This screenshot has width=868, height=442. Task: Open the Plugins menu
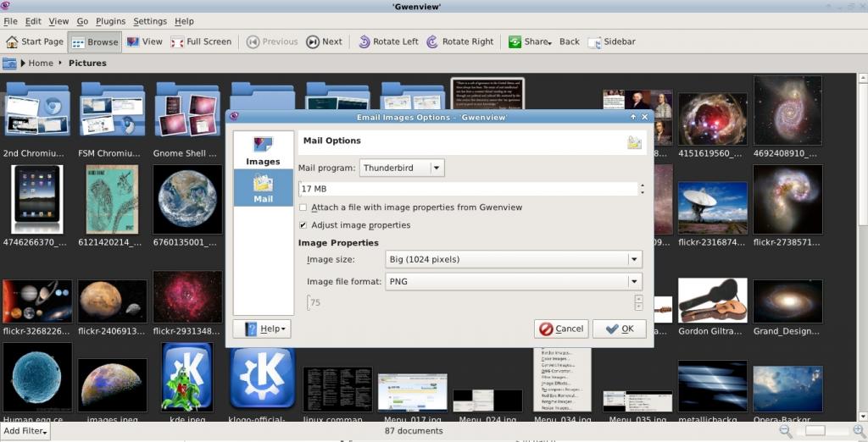click(111, 21)
